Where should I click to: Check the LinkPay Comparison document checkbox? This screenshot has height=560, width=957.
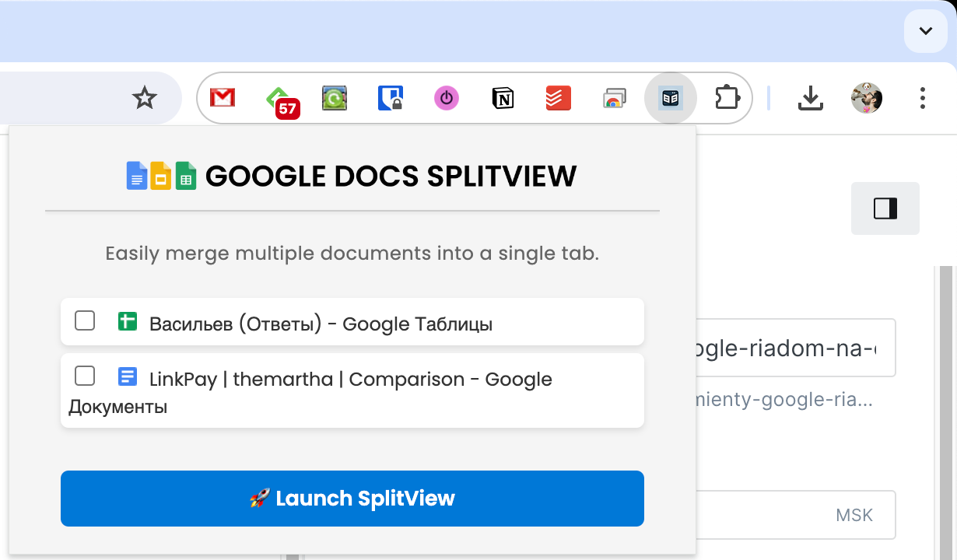85,376
